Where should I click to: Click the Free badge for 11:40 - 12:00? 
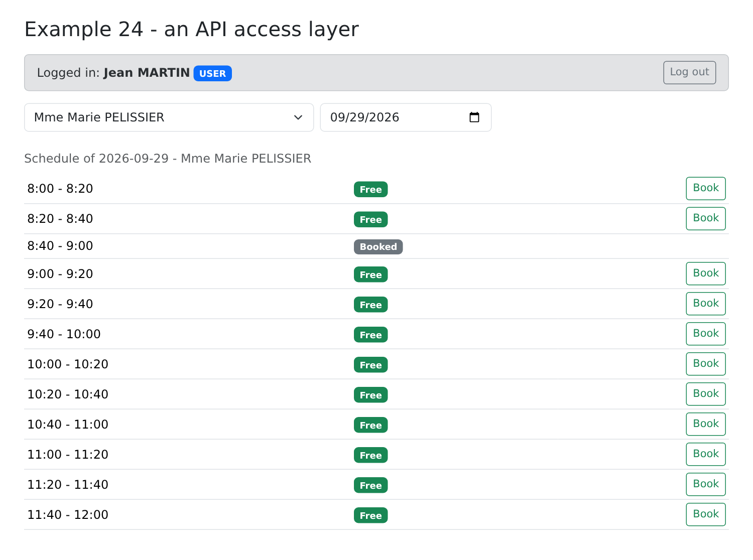coord(370,515)
